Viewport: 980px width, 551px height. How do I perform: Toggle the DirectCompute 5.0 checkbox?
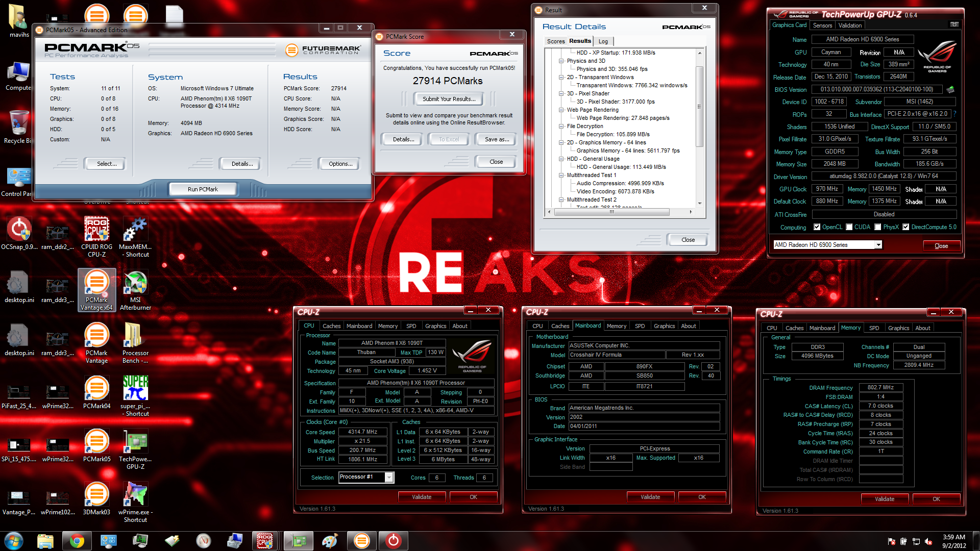905,227
